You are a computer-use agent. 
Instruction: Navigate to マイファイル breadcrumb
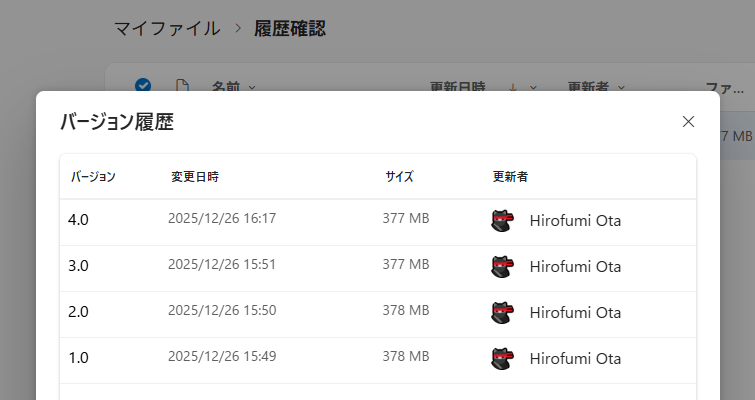pyautogui.click(x=167, y=28)
